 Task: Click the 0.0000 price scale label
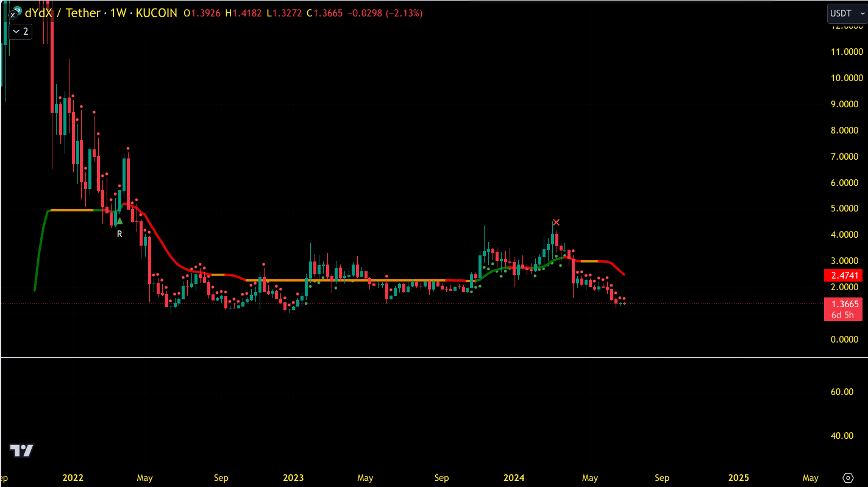pyautogui.click(x=845, y=339)
